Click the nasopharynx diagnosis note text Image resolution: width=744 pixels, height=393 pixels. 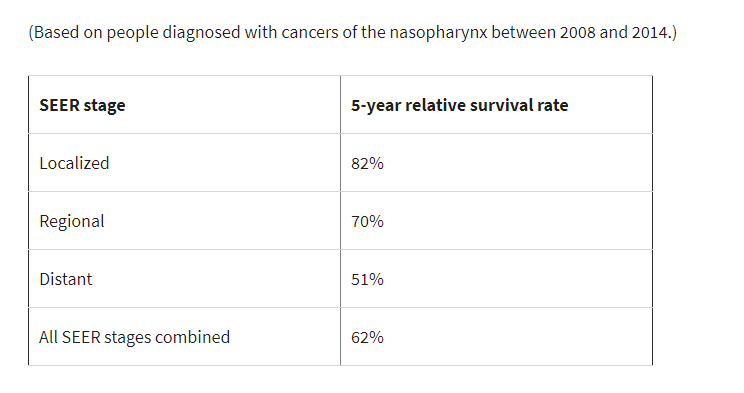coord(353,33)
